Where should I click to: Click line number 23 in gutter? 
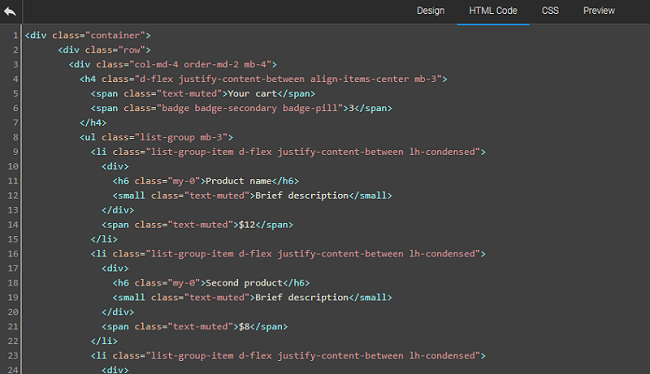click(13, 356)
